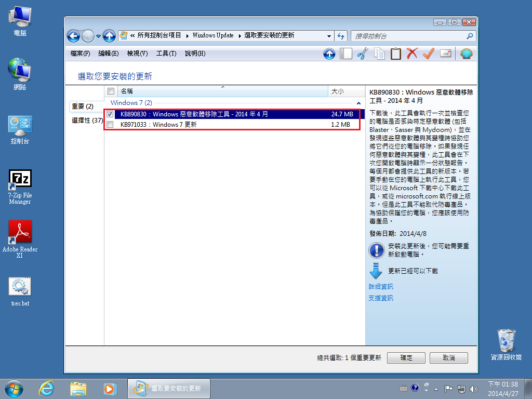Open the 工具(T) menu
Viewport: 532px width, 399px height.
click(166, 54)
